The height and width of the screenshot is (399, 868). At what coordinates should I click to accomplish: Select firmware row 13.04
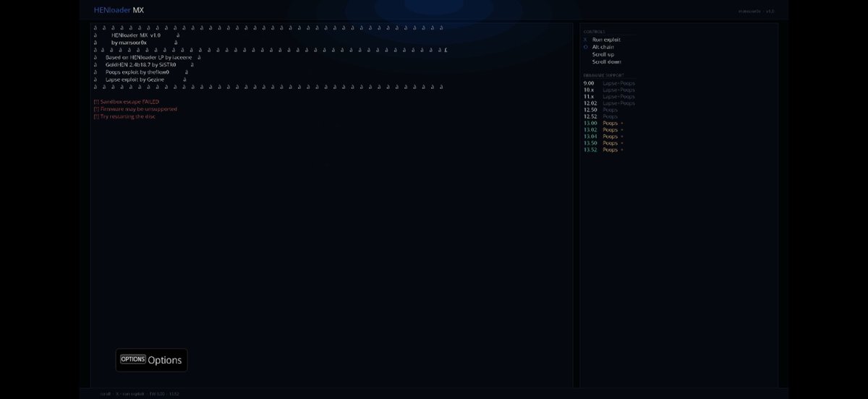(x=603, y=136)
